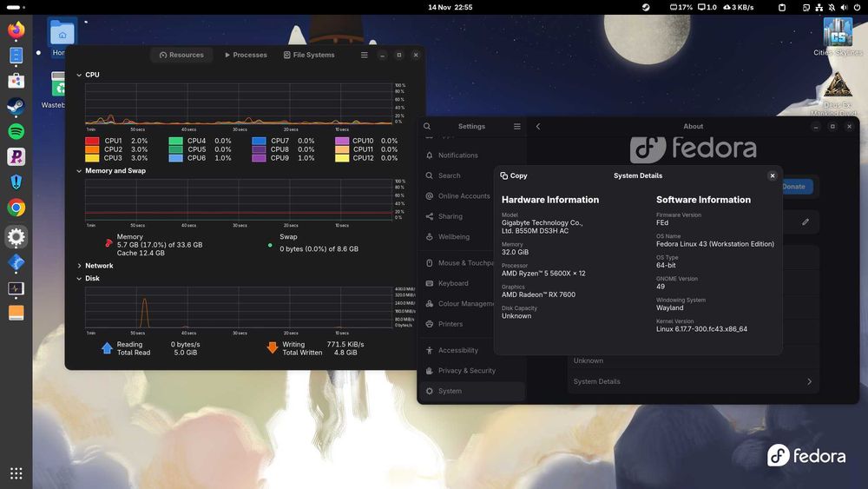Image resolution: width=868 pixels, height=489 pixels.
Task: Switch to the File Systems tab
Action: [309, 55]
